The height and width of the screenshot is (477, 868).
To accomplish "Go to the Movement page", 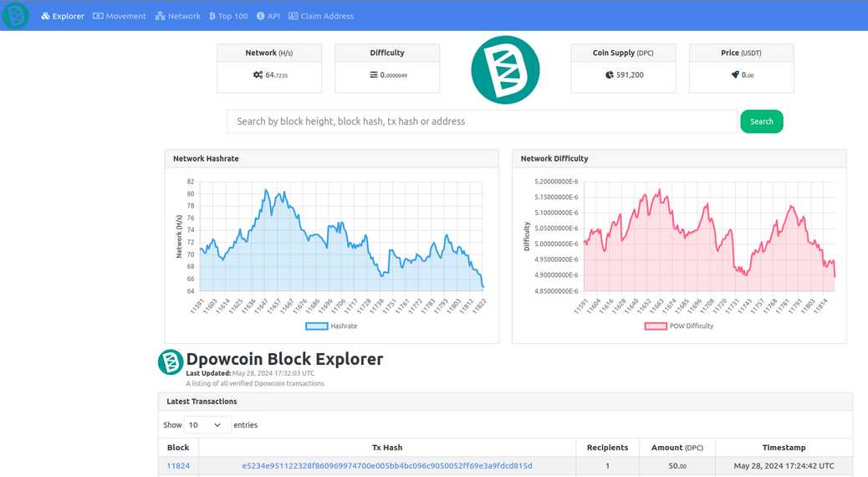I will tap(120, 16).
